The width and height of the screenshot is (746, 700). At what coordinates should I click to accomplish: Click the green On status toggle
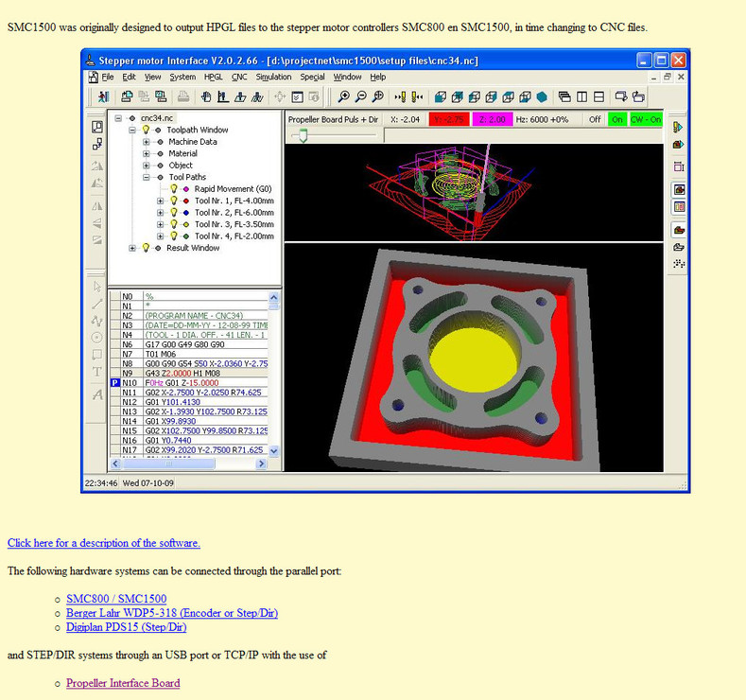(617, 119)
